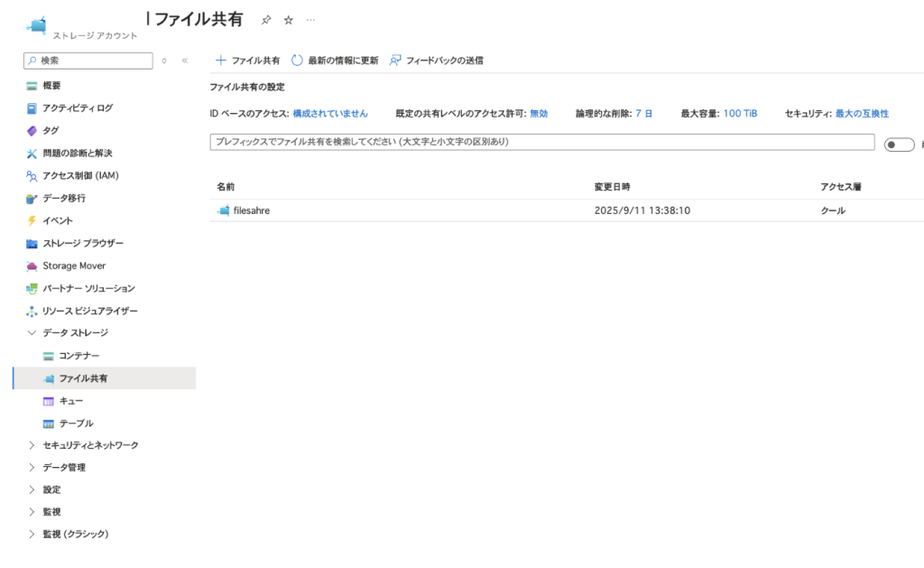Click the 構成されていません link
This screenshot has height=568, width=924.
330,114
